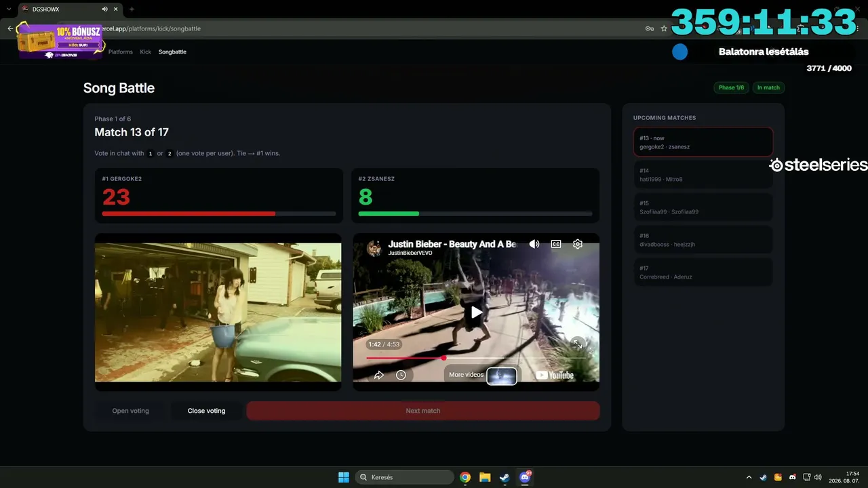868x488 pixels.
Task: Share the Justin Bieber video
Action: point(379,375)
